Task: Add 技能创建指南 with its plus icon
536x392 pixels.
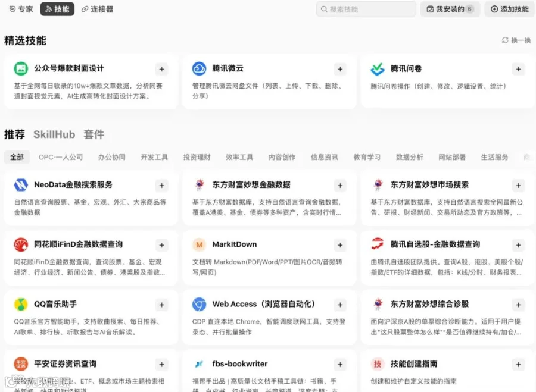Action: (x=519, y=365)
